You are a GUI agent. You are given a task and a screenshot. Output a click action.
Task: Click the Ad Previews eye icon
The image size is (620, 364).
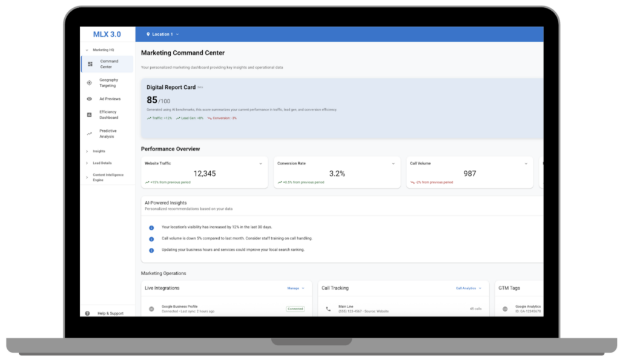pyautogui.click(x=90, y=99)
